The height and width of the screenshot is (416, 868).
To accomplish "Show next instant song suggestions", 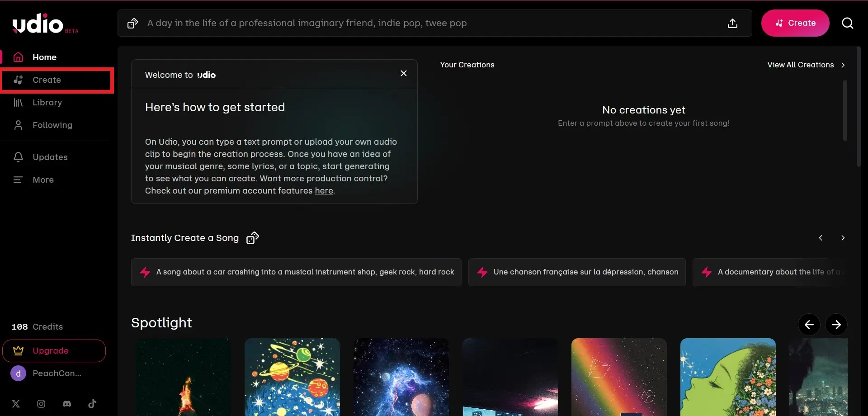I will pyautogui.click(x=843, y=238).
